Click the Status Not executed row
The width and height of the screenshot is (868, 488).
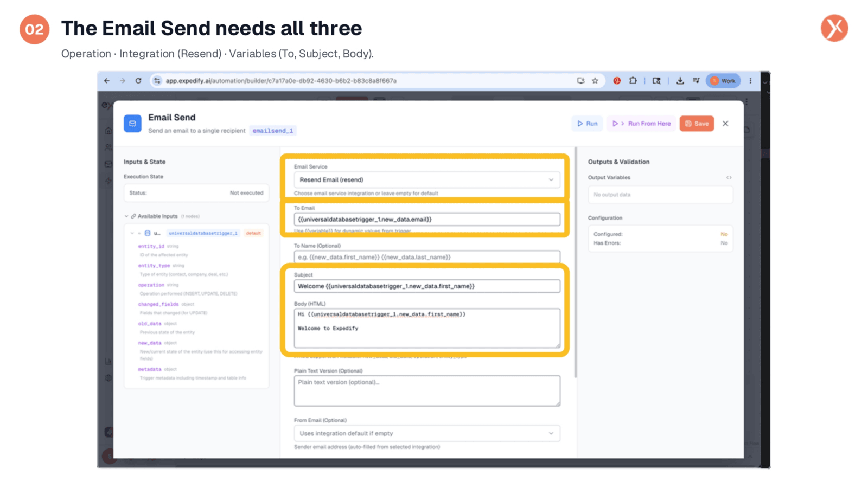point(196,193)
